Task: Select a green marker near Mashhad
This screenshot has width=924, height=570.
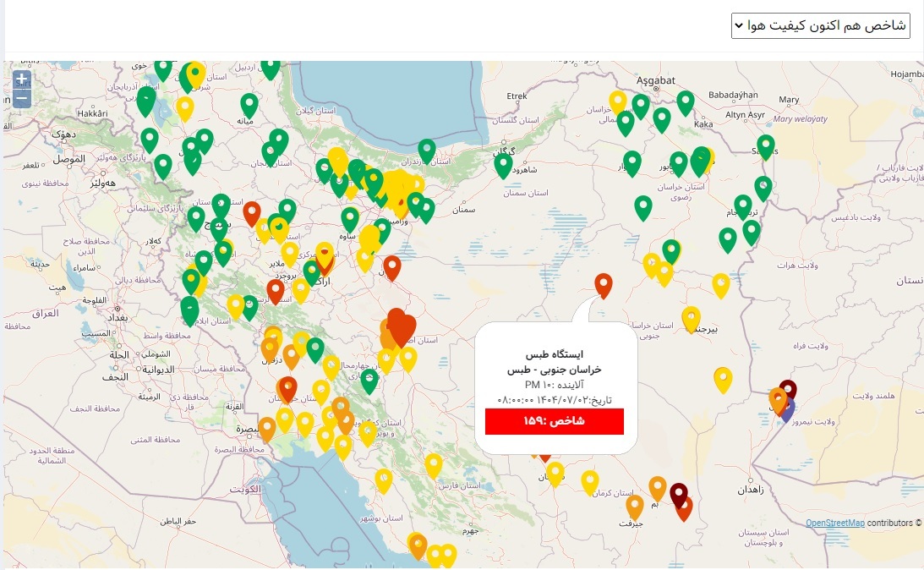Action: [x=702, y=161]
